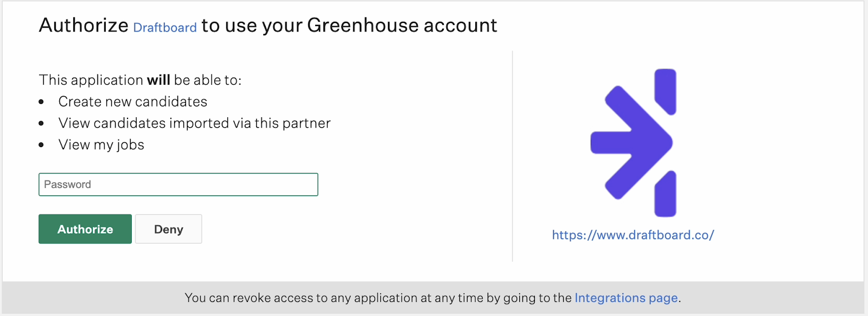This screenshot has height=316, width=868.
Task: Focus the Password input field
Action: [x=178, y=185]
